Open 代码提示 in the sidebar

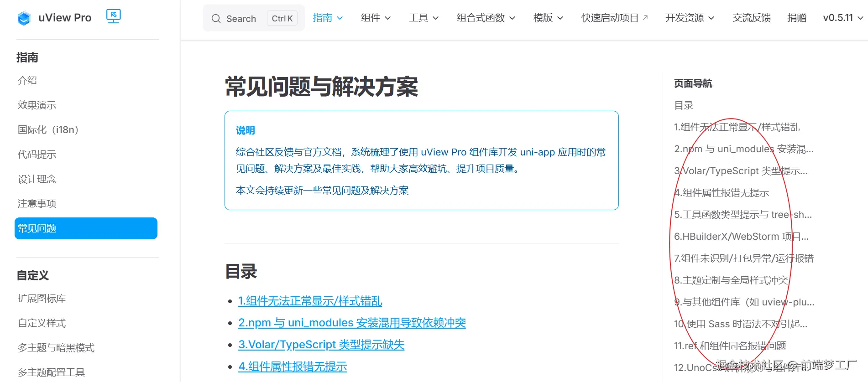point(37,154)
